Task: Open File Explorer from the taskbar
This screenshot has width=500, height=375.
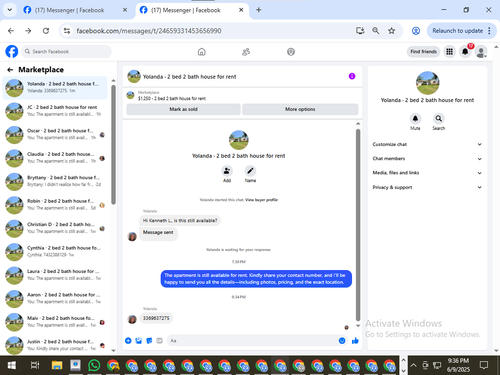Action: (x=57, y=366)
